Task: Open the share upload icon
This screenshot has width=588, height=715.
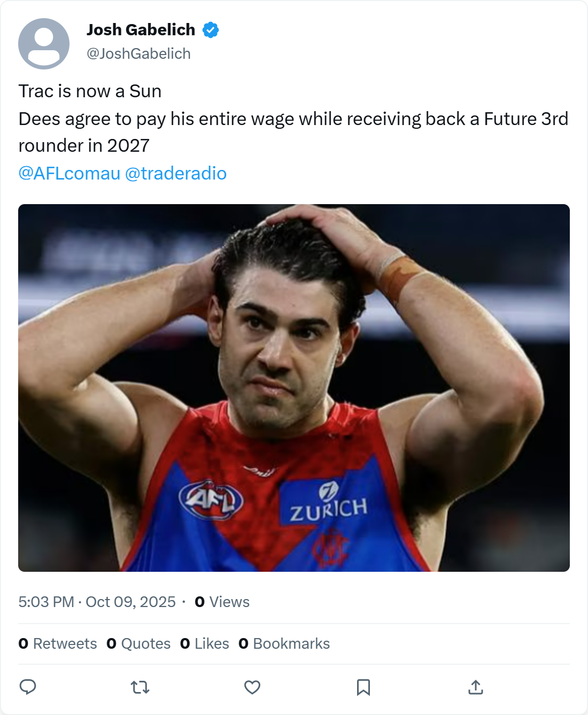Action: click(476, 687)
